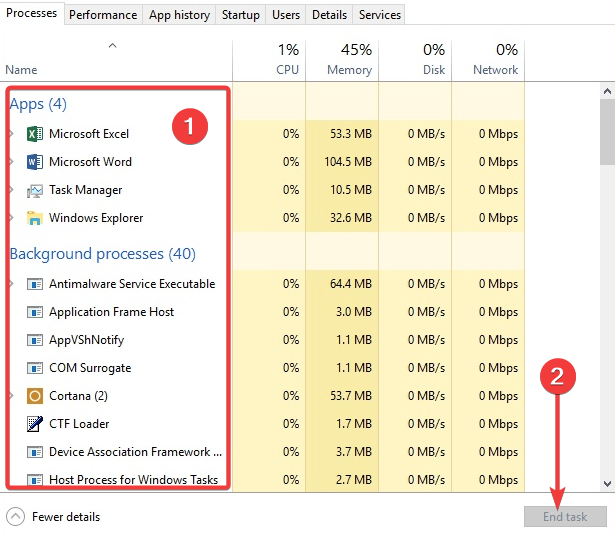Image resolution: width=615 pixels, height=535 pixels.
Task: Select the Windows Explorer row name
Action: 96,218
